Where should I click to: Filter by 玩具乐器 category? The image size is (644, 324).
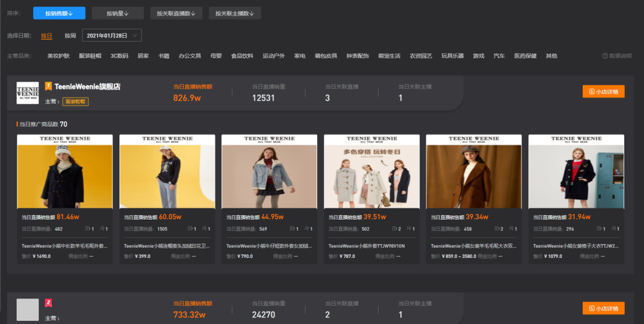(453, 56)
